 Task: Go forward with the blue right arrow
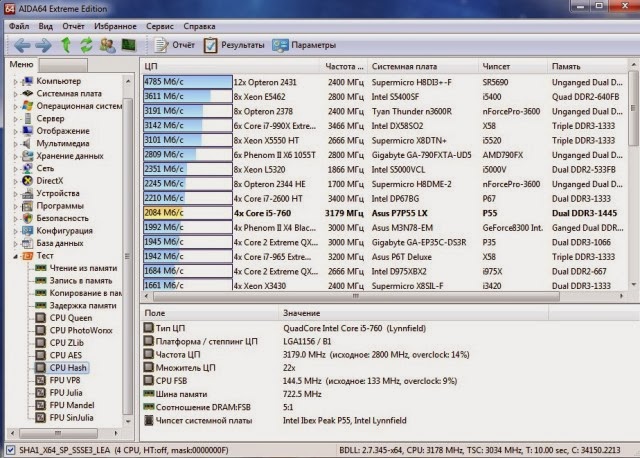click(x=43, y=45)
